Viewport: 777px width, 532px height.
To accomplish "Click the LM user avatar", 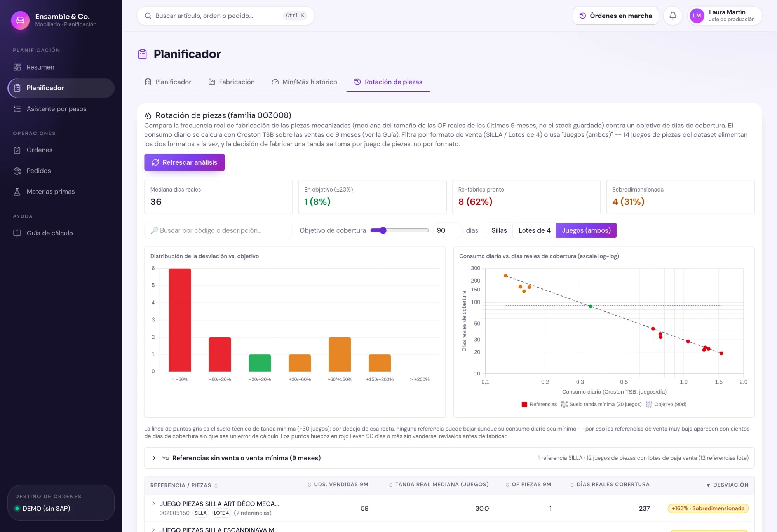I will point(697,16).
